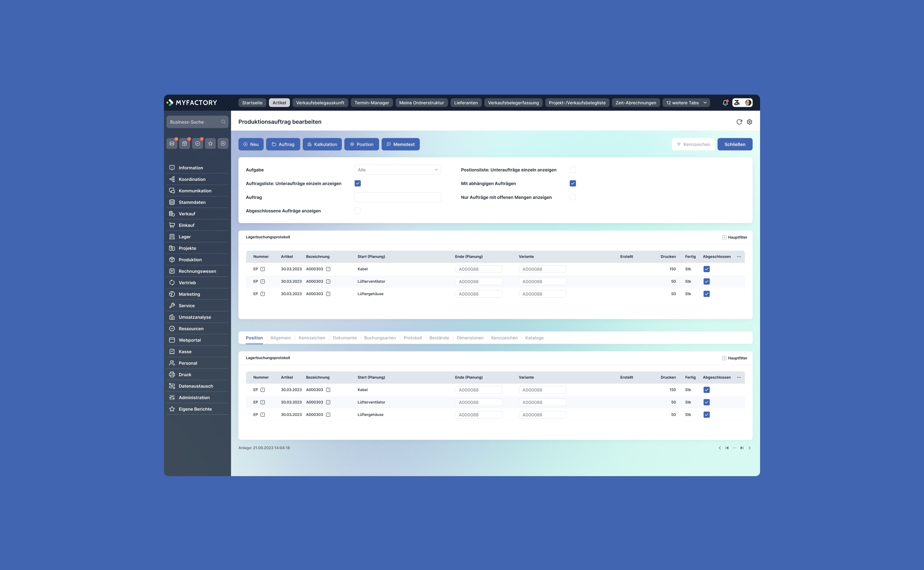
Task: Go to last record in footer pager
Action: 742,448
